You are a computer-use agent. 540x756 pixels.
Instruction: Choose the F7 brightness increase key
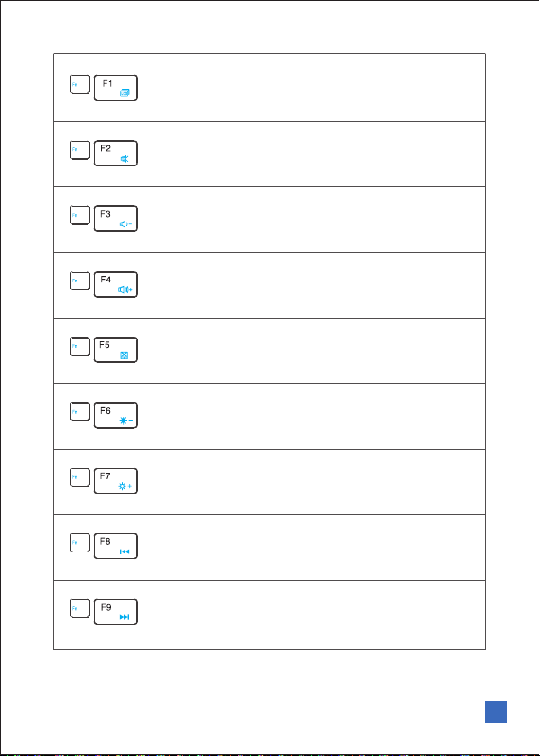pyautogui.click(x=116, y=480)
